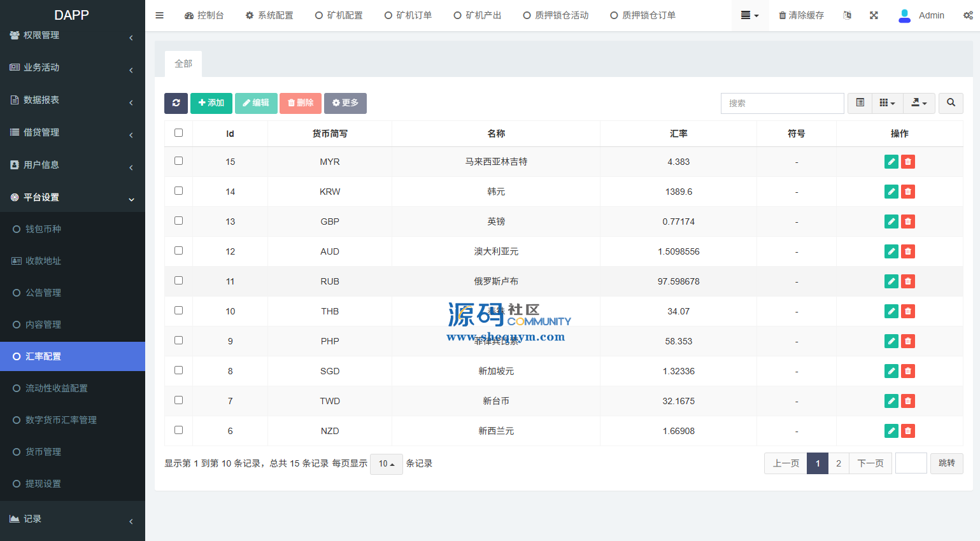Click the green 添加 button
Image resolution: width=980 pixels, height=541 pixels.
pos(211,103)
